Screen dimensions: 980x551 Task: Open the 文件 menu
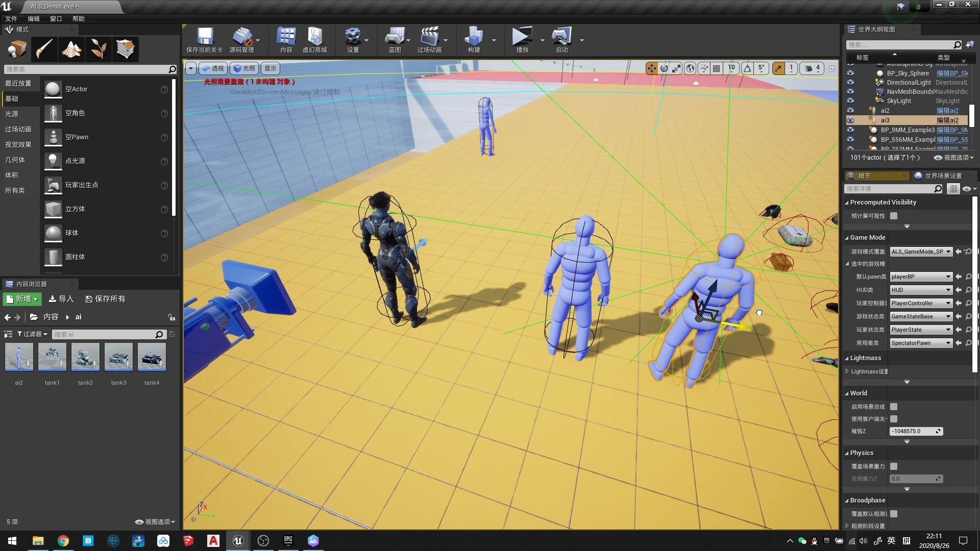tap(12, 18)
